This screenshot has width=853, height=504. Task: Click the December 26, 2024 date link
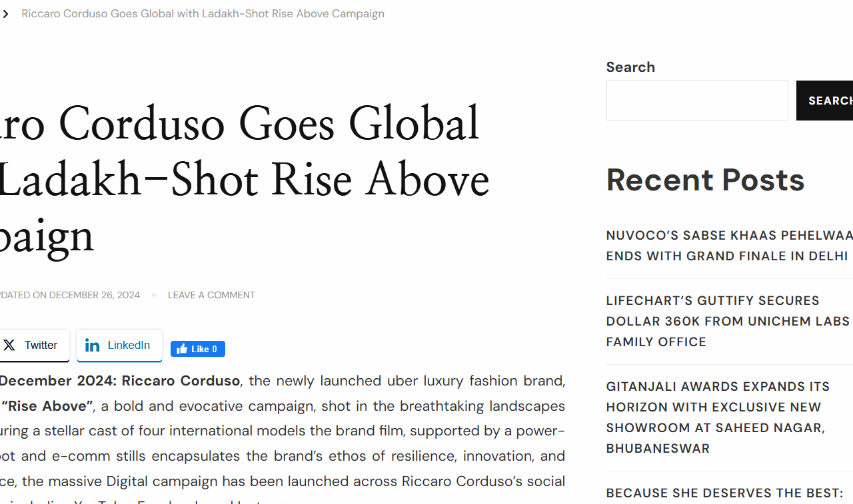point(94,295)
